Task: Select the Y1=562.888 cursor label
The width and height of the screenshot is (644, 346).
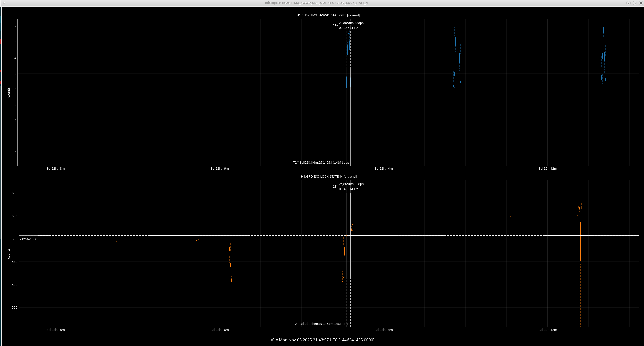Action: 28,239
